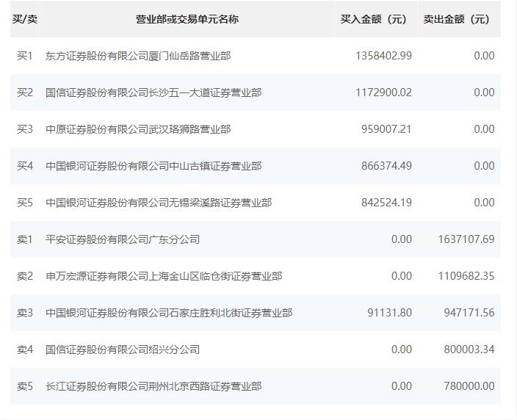Select 申万宏源证券有限公司上海金山区临仓街证券营业部 name
Screen dimensions: 517x420
(164, 275)
